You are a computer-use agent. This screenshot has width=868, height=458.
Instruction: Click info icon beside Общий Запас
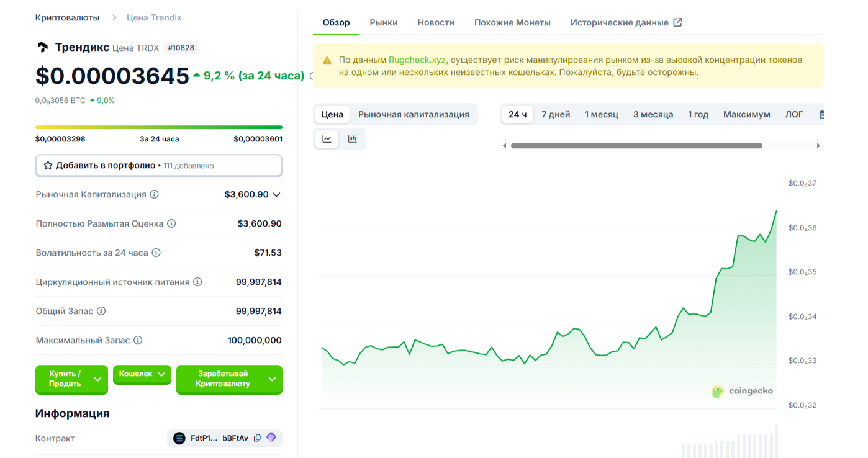(x=101, y=311)
